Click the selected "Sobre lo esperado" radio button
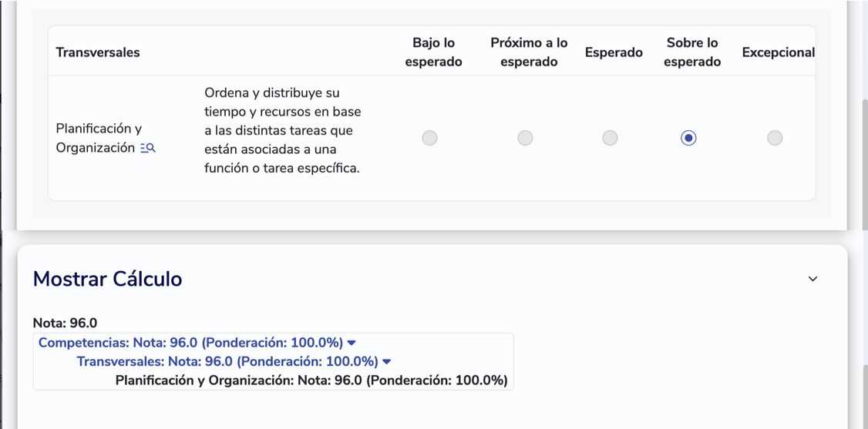 (x=688, y=138)
